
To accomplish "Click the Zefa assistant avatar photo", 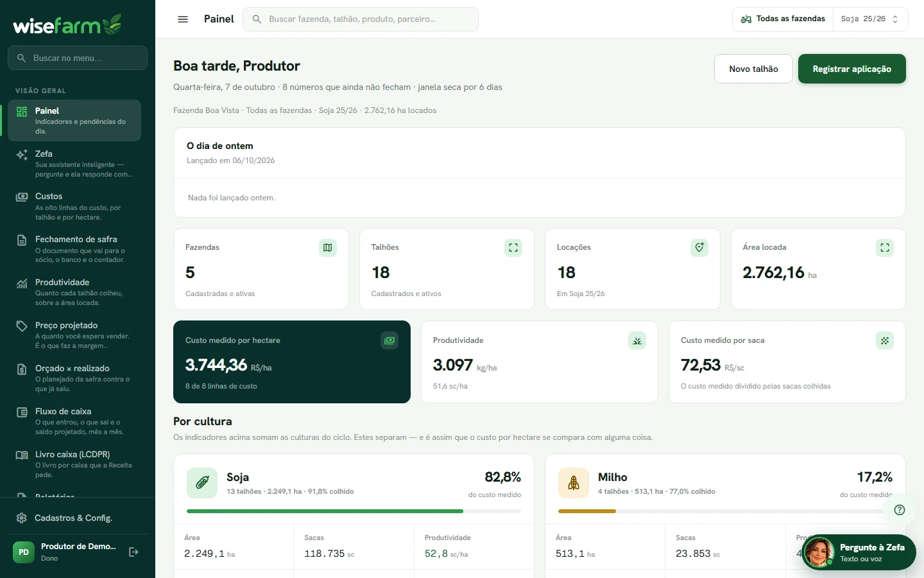I will (x=819, y=552).
